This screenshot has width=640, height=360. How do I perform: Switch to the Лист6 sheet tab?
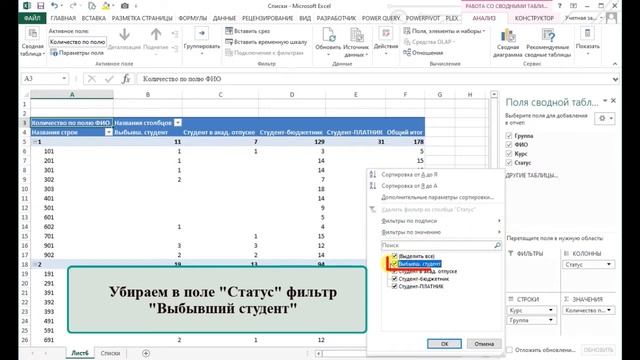click(x=80, y=353)
